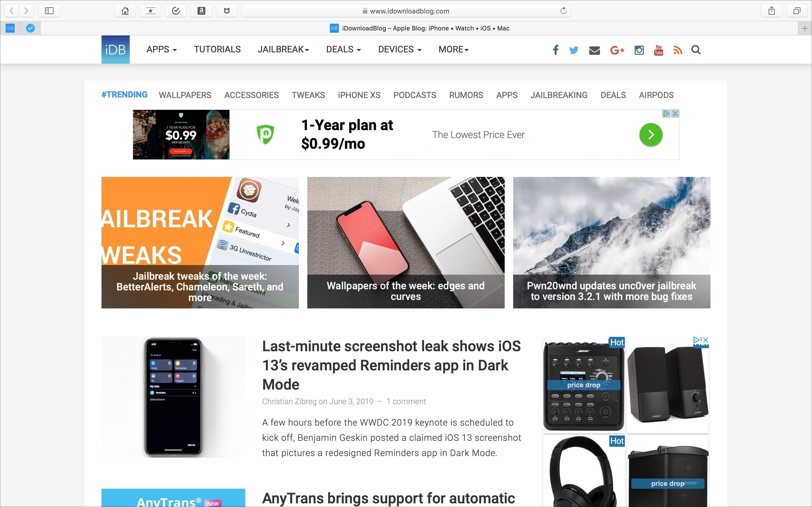
Task: Open the Twitter social icon link
Action: click(x=573, y=50)
